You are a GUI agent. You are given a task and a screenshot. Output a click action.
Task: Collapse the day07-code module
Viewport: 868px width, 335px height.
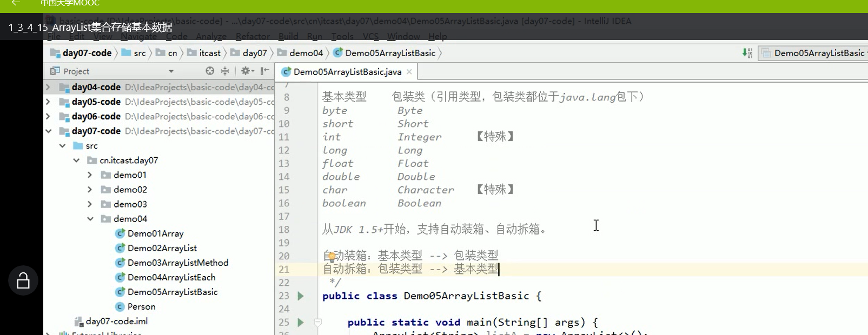pos(48,131)
